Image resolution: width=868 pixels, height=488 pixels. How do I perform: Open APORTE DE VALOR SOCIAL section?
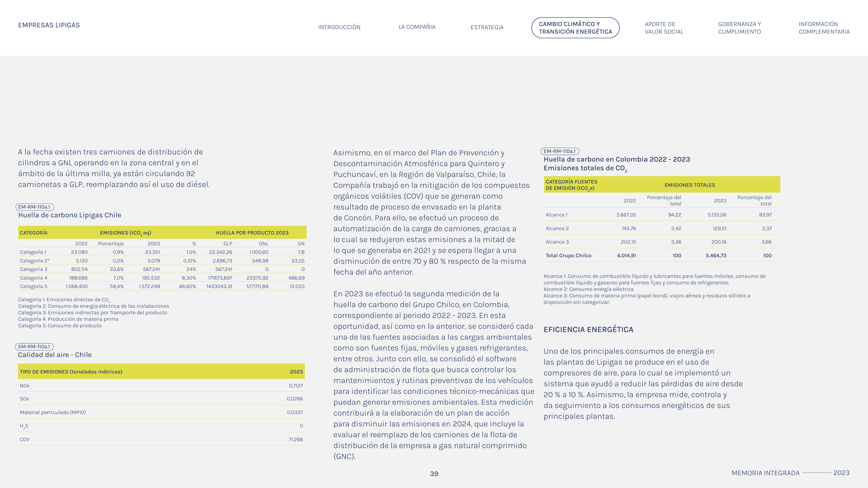664,28
